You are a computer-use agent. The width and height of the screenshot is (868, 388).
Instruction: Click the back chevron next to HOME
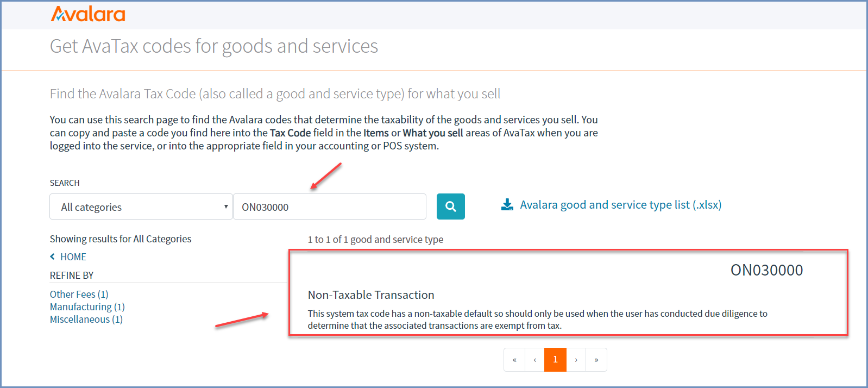coord(53,256)
